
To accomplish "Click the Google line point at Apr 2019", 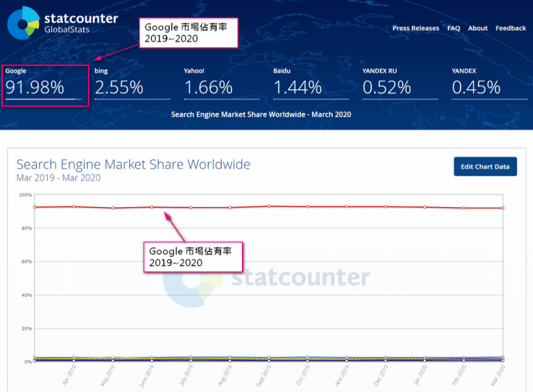I will click(73, 206).
